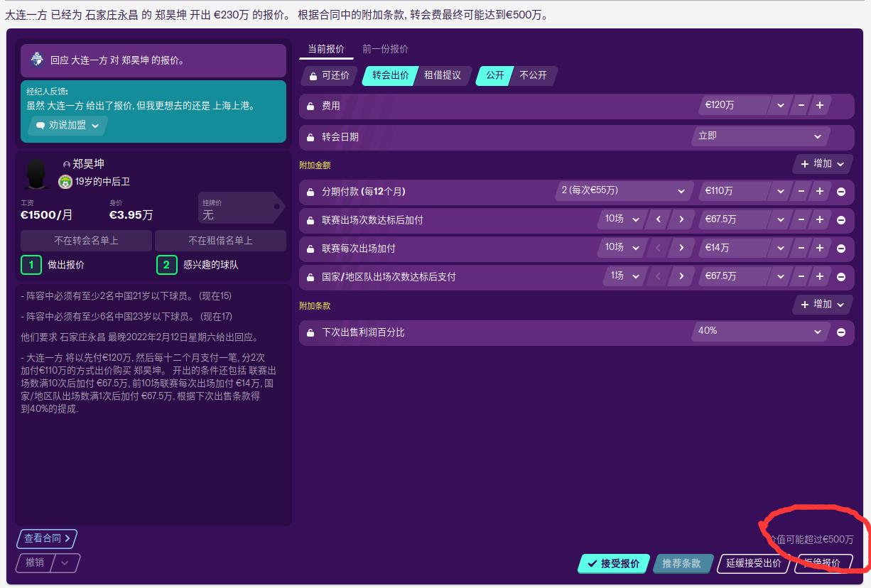Screen dimensions: 871x588
Task: Open 查看合同 to view the contract
Action: click(x=45, y=539)
